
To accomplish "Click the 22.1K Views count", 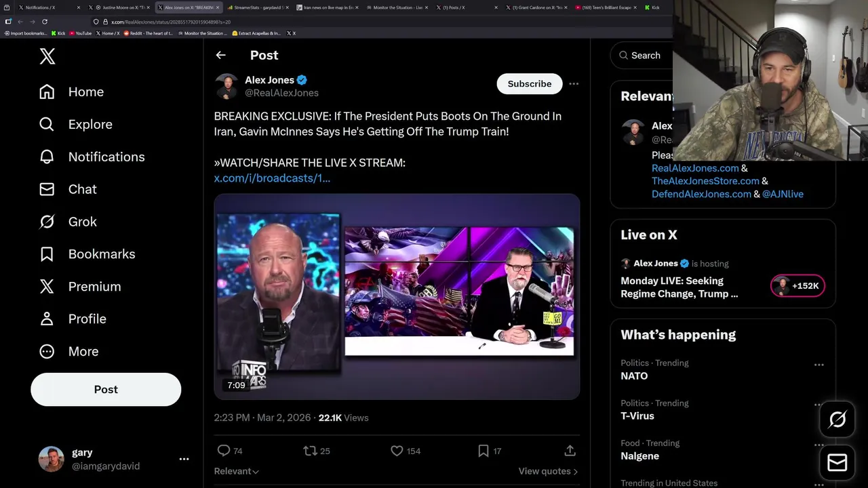I will (x=343, y=418).
